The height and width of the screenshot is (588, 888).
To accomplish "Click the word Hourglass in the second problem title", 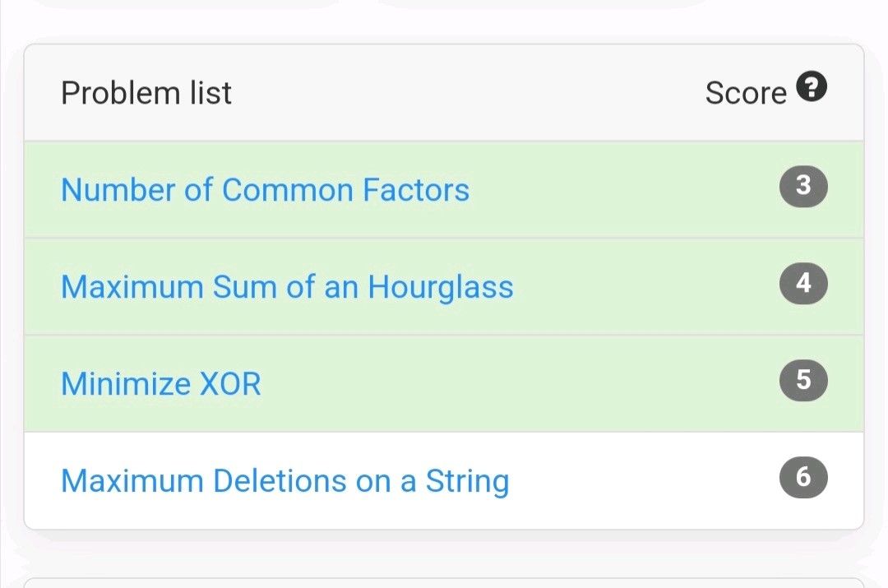I will coord(441,287).
